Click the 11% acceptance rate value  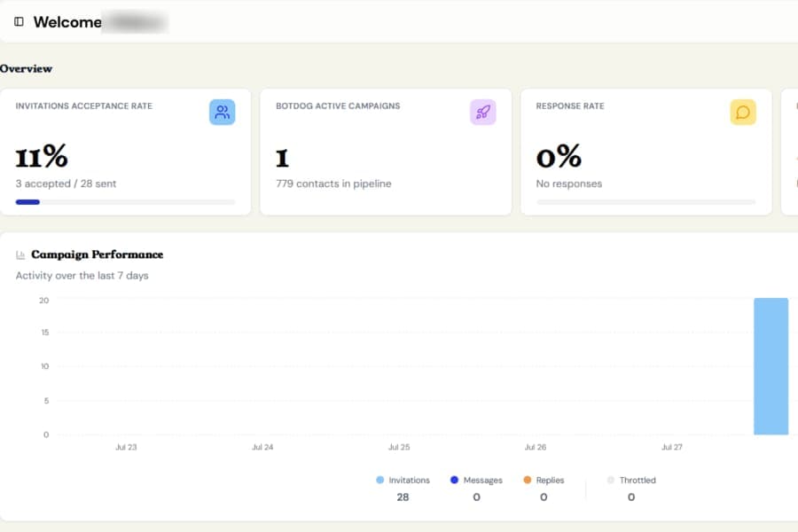[x=42, y=156]
